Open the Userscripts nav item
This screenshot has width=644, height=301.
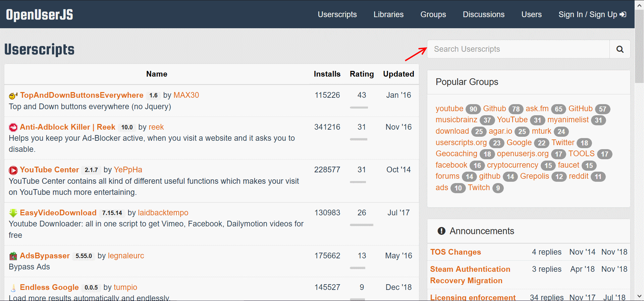[337, 14]
